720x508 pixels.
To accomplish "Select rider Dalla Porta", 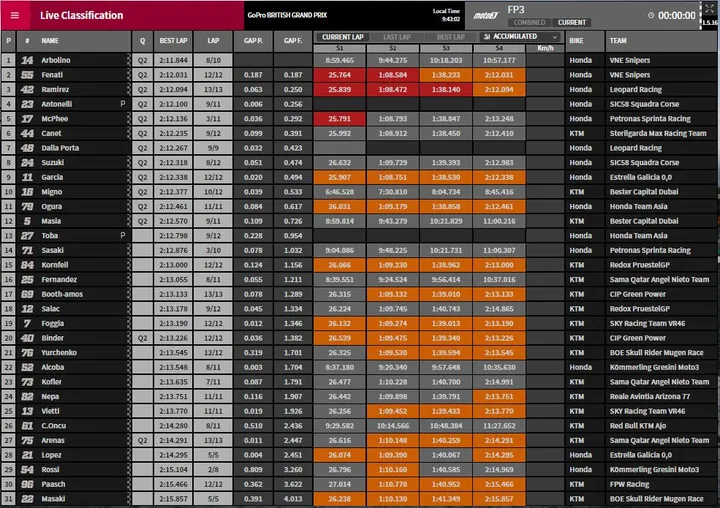I will pyautogui.click(x=60, y=148).
